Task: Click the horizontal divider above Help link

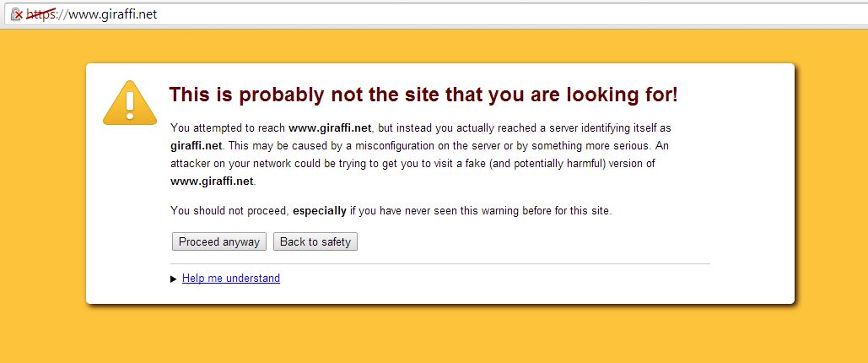Action: [x=439, y=263]
